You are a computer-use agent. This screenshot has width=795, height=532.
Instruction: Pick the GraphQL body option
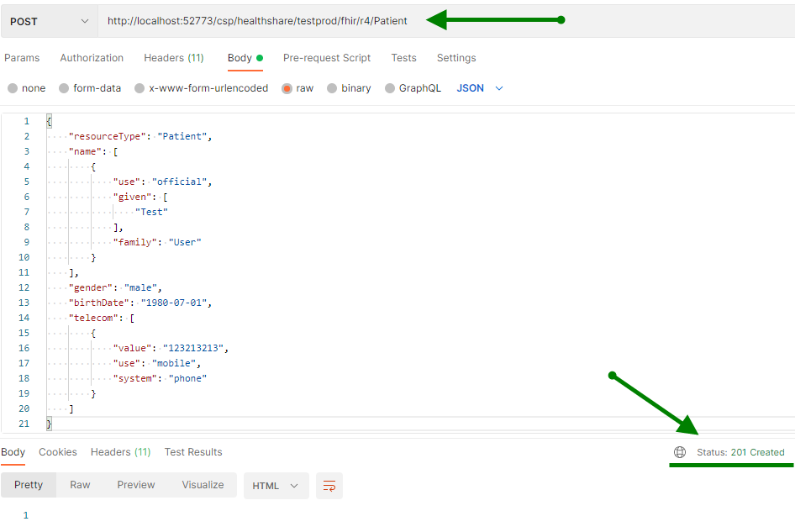[x=390, y=88]
